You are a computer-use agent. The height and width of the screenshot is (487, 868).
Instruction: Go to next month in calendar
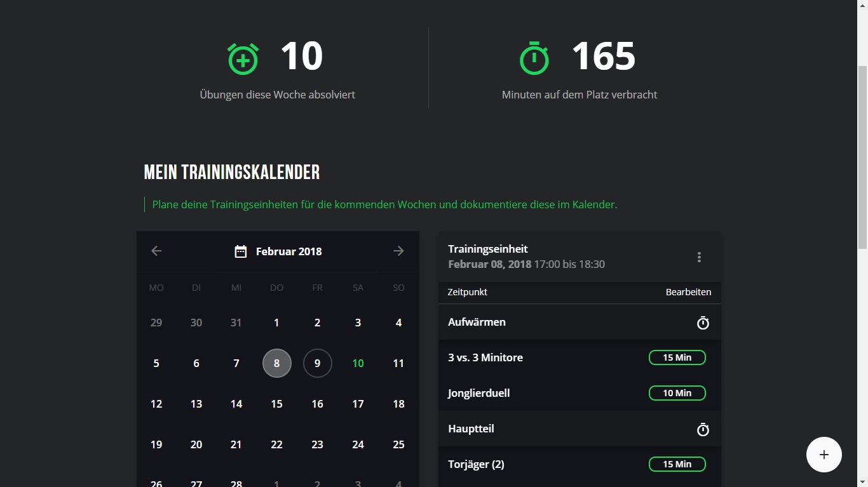[x=398, y=251]
